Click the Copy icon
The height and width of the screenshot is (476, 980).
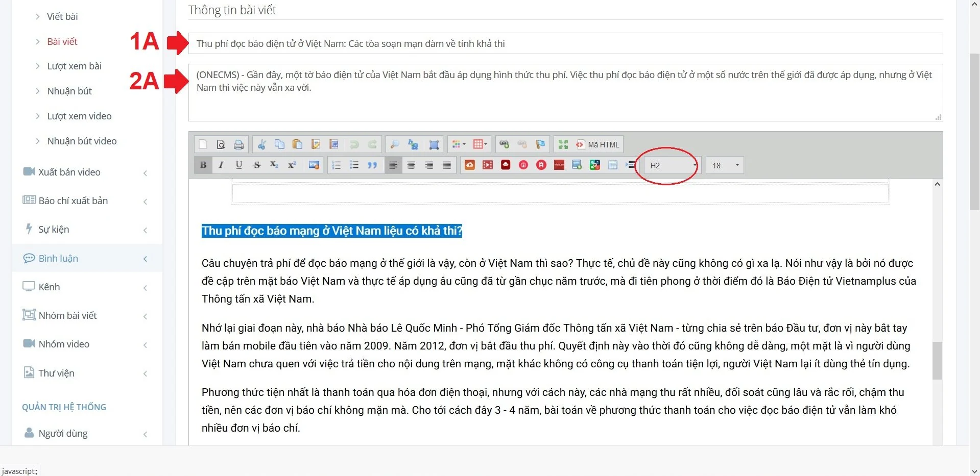(x=279, y=144)
